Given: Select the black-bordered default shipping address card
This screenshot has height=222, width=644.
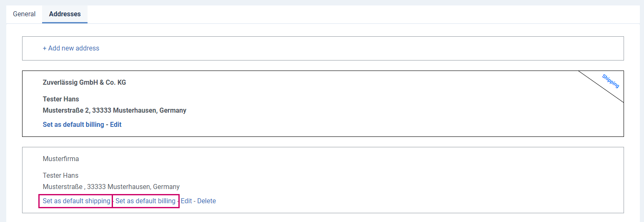Looking at the screenshot, I should (x=323, y=103).
